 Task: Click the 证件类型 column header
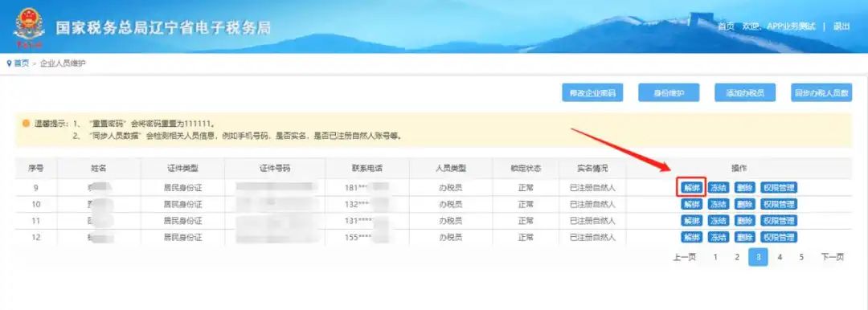point(182,169)
